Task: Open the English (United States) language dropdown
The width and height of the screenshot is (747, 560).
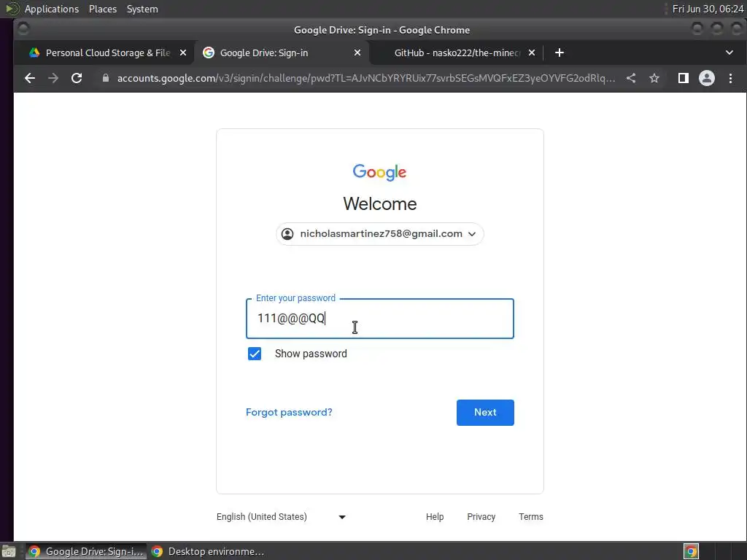Action: 281,517
